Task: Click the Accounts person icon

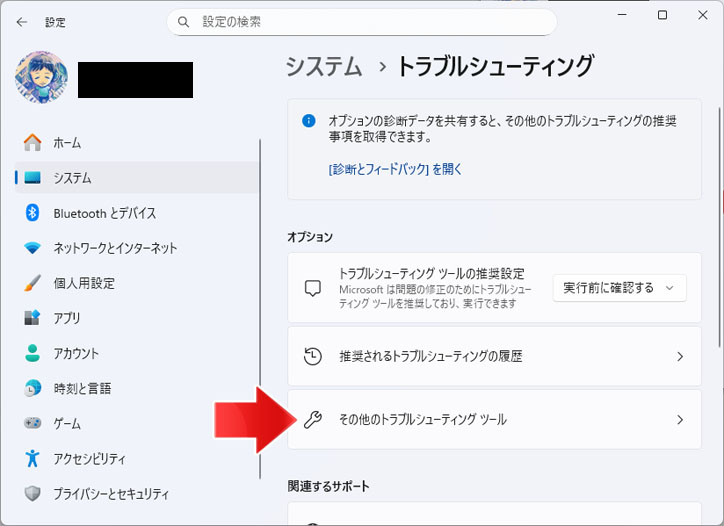Action: pos(33,353)
